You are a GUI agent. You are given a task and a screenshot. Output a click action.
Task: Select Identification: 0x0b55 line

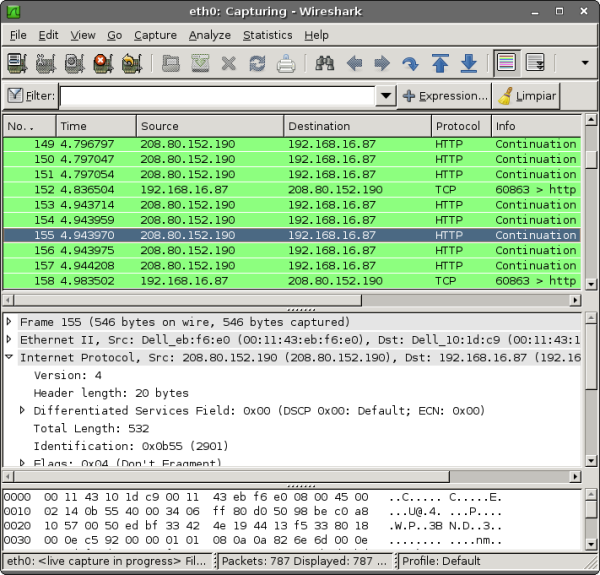(x=130, y=446)
